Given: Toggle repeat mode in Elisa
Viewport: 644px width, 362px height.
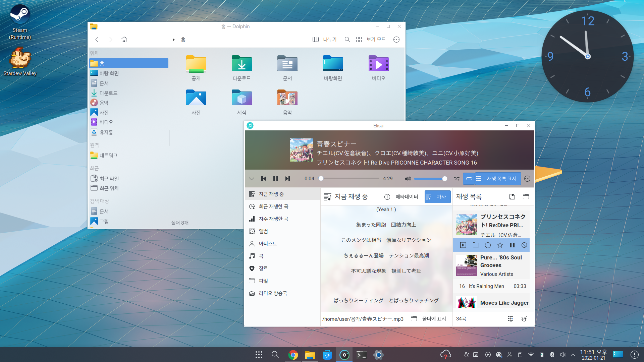Looking at the screenshot, I should coord(469,179).
